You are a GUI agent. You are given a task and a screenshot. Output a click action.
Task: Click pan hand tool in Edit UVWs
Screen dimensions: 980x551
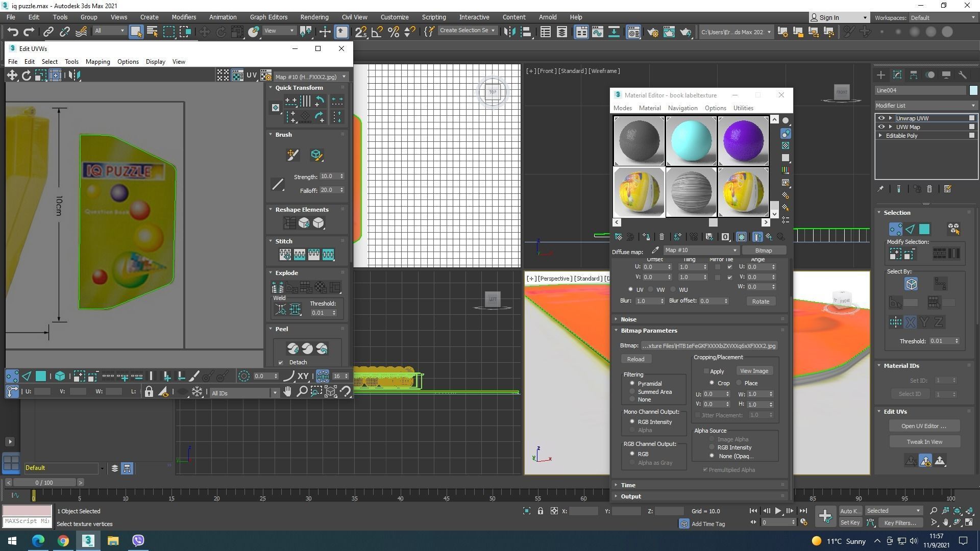287,392
